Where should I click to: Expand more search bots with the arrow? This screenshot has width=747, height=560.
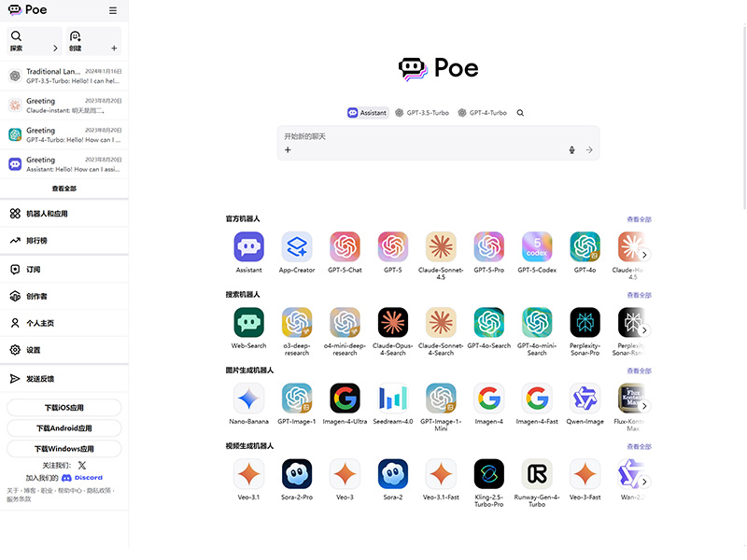click(644, 329)
